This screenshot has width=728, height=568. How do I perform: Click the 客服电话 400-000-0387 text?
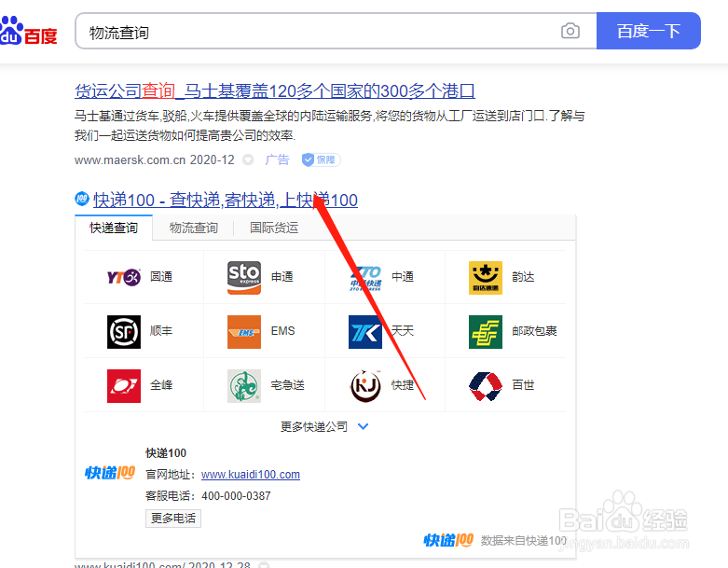208,496
